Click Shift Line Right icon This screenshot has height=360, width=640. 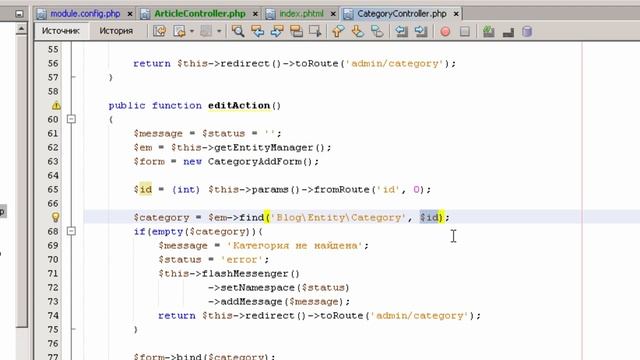421,31
